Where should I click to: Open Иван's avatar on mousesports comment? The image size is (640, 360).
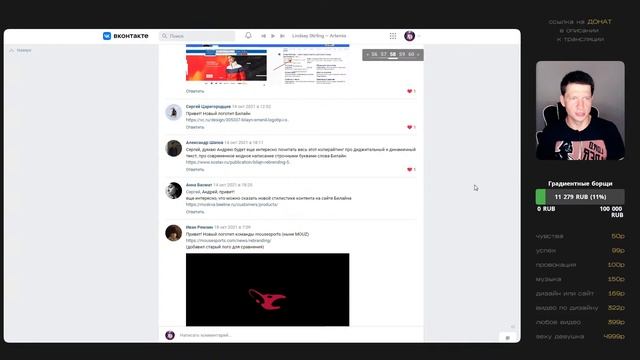click(x=173, y=233)
